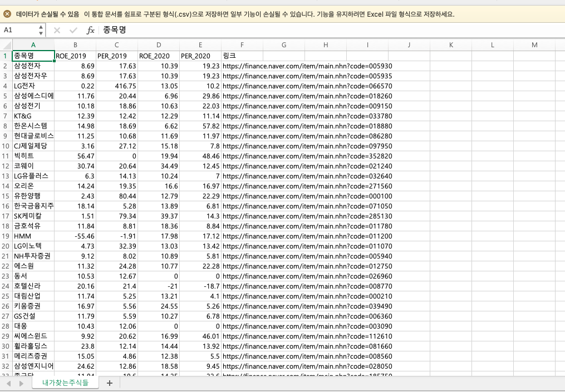Select cell GS건설
This screenshot has height=392, width=565.
point(33,316)
